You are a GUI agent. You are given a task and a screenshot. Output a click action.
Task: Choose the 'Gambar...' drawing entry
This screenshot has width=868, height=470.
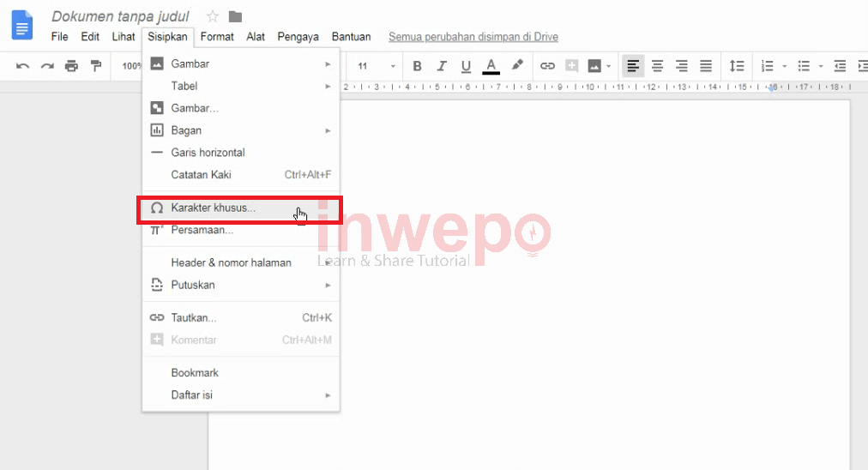click(241, 108)
